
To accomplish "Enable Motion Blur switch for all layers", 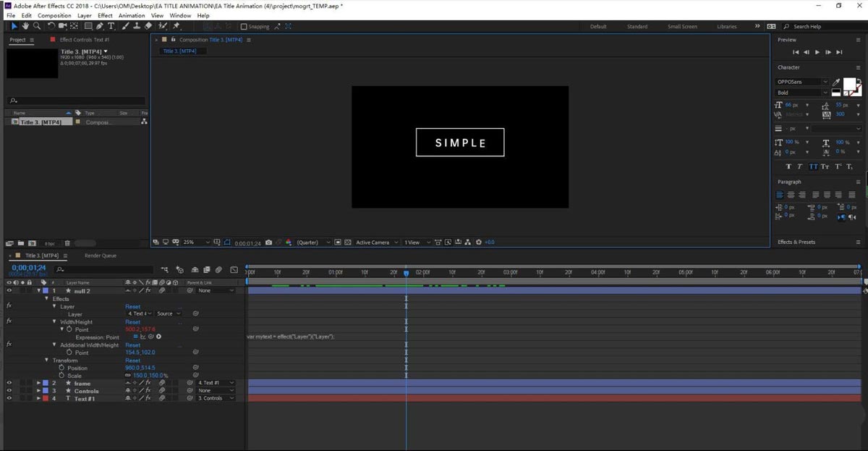I will coord(218,270).
